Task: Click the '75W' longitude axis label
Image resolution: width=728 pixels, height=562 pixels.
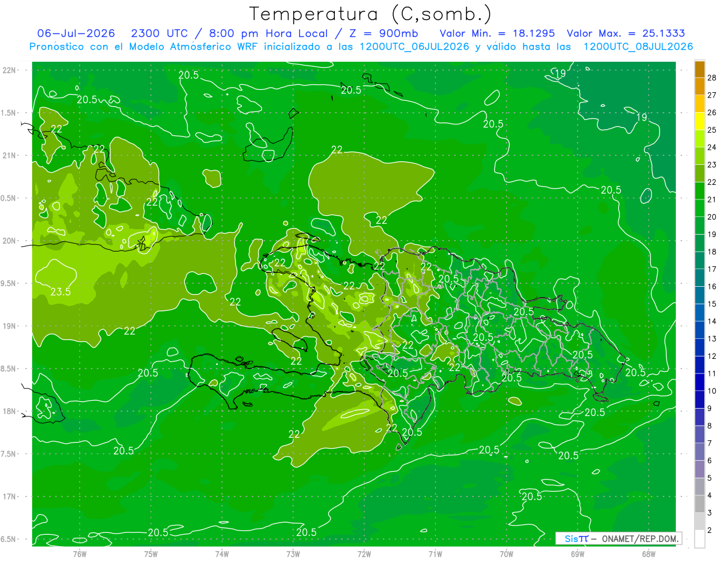Action: pos(151,554)
